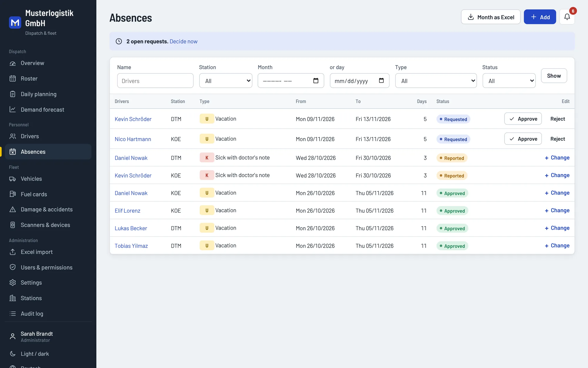Click the Daily planning clipboard icon
Viewport: 588px width, 368px height.
[x=13, y=94]
